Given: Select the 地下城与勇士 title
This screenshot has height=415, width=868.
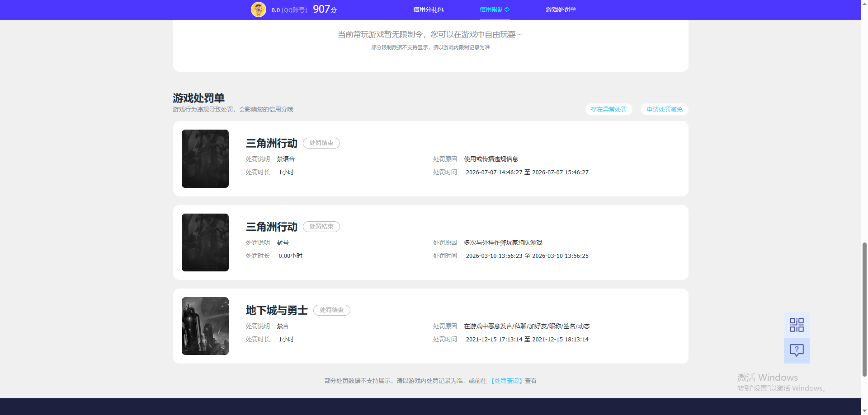Looking at the screenshot, I should pyautogui.click(x=277, y=310).
